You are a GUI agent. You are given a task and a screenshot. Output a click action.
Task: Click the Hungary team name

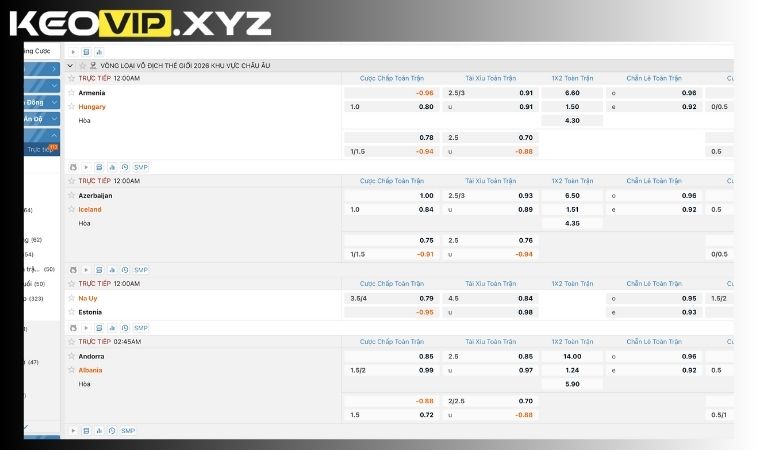[x=92, y=107]
